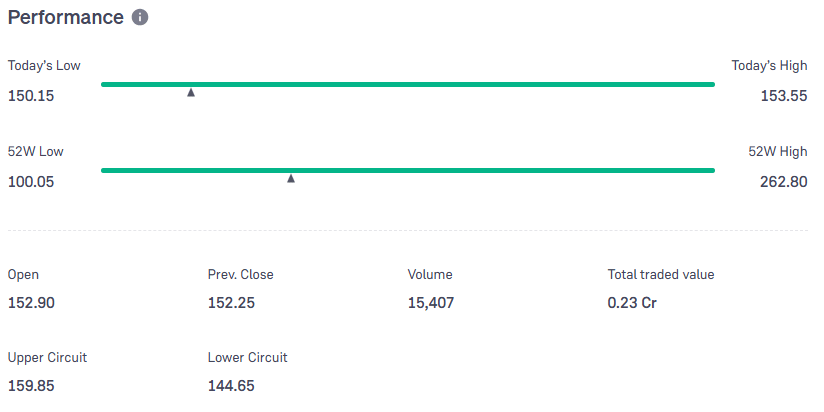The width and height of the screenshot is (824, 412).
Task: Click the Volume figure 15,407
Action: click(x=431, y=303)
